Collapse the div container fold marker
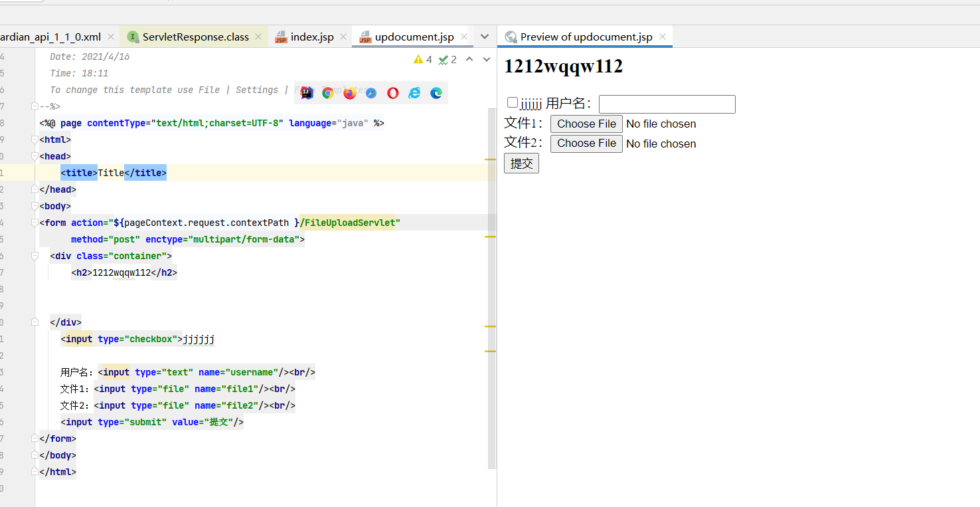 click(35, 256)
